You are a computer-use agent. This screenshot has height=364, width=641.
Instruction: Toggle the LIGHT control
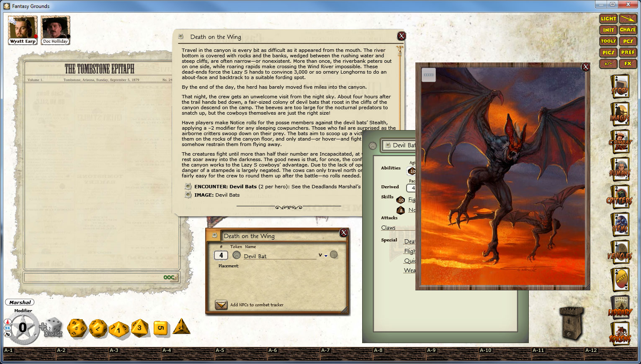click(608, 18)
